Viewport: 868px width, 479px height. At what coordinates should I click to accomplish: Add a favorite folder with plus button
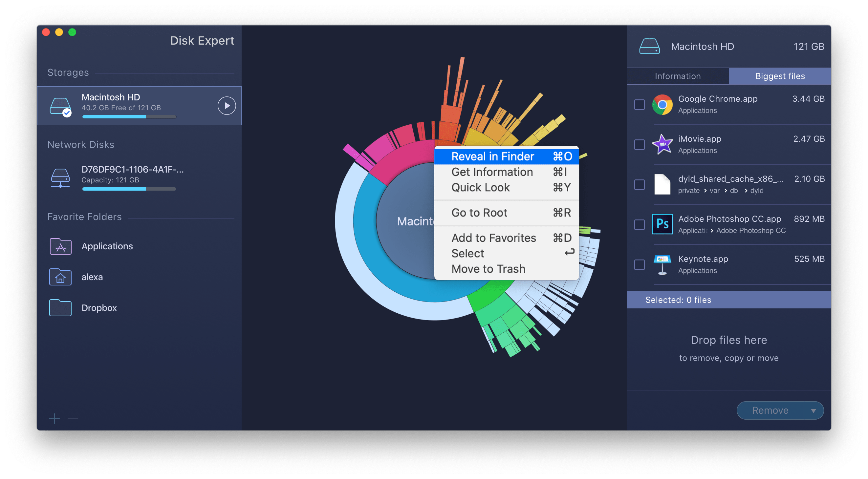(54, 419)
